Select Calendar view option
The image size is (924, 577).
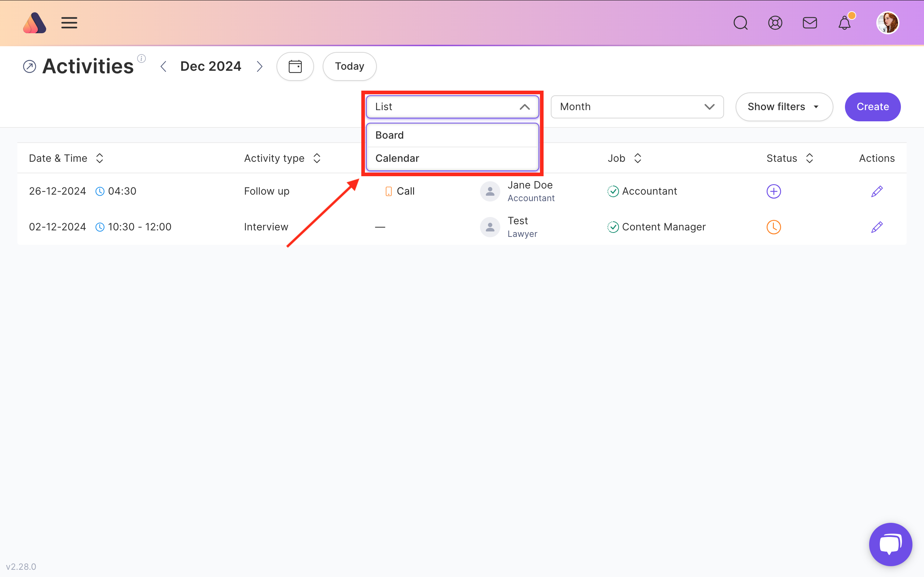[x=452, y=159]
